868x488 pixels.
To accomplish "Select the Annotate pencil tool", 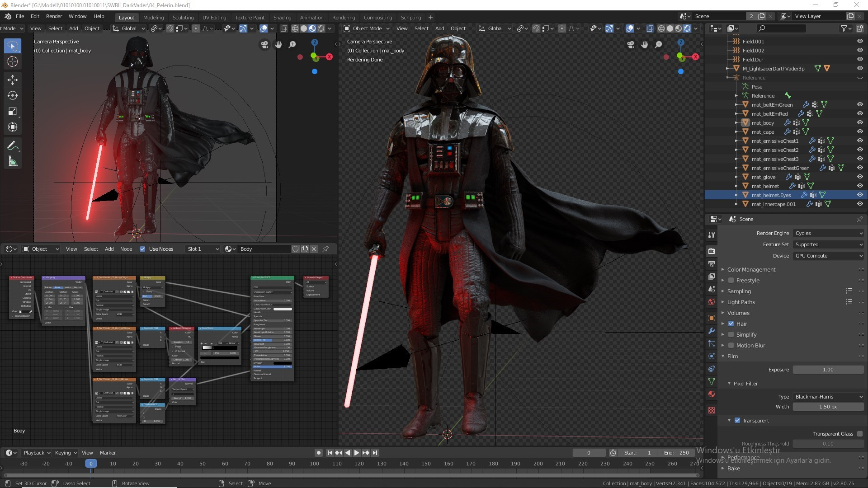I will point(13,146).
